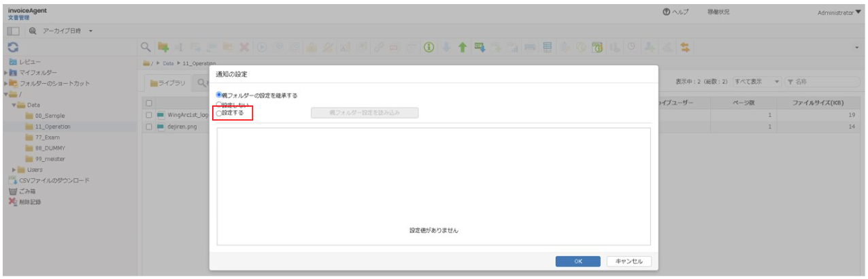Select 11_Operation folder in the tree

click(x=47, y=127)
